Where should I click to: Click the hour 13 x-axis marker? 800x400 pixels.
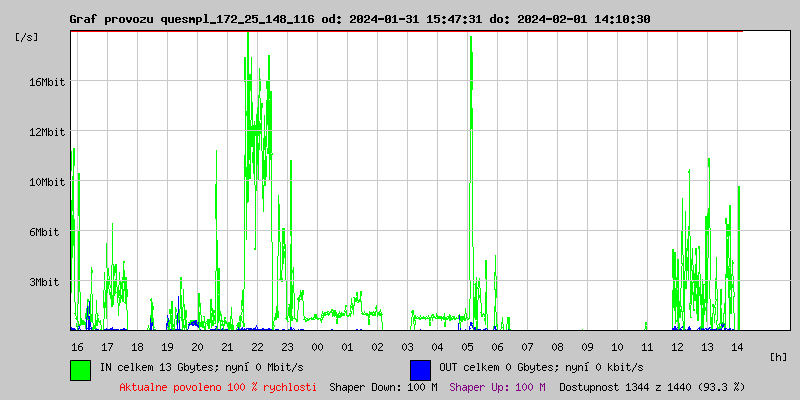coord(707,346)
